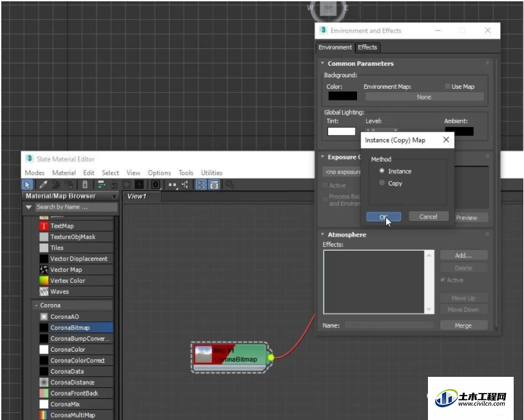Image resolution: width=524 pixels, height=420 pixels.
Task: Select the Instance radio option
Action: coord(382,171)
